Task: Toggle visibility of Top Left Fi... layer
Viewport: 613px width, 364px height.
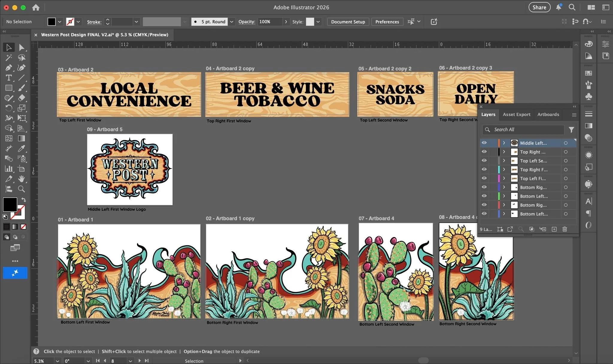Action: 484,178
